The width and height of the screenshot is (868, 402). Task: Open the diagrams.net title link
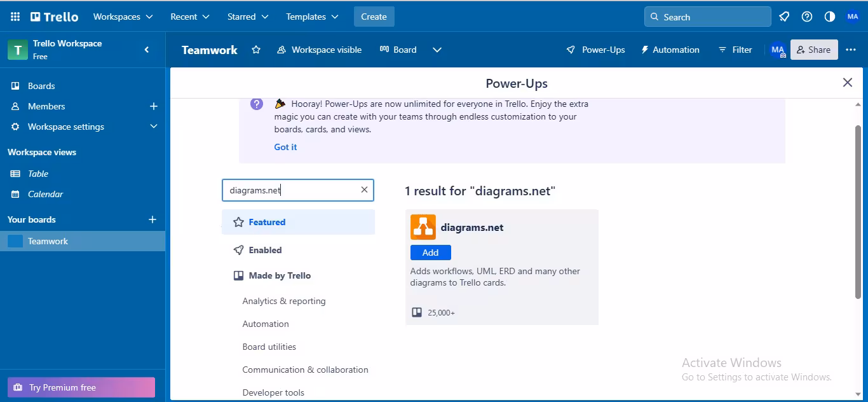pyautogui.click(x=472, y=227)
